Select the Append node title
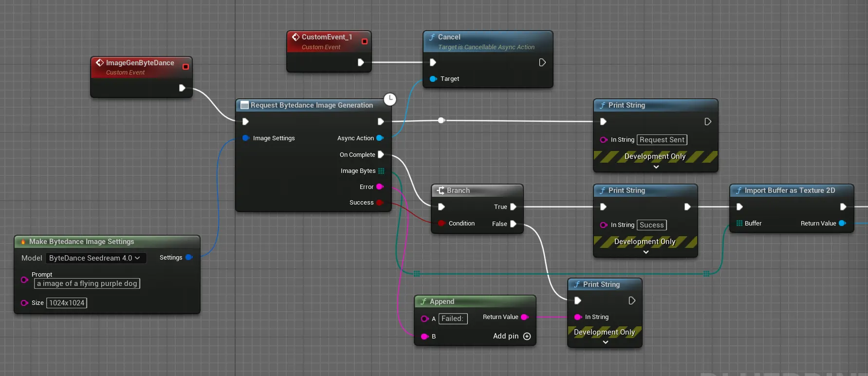The height and width of the screenshot is (376, 868). pyautogui.click(x=442, y=301)
